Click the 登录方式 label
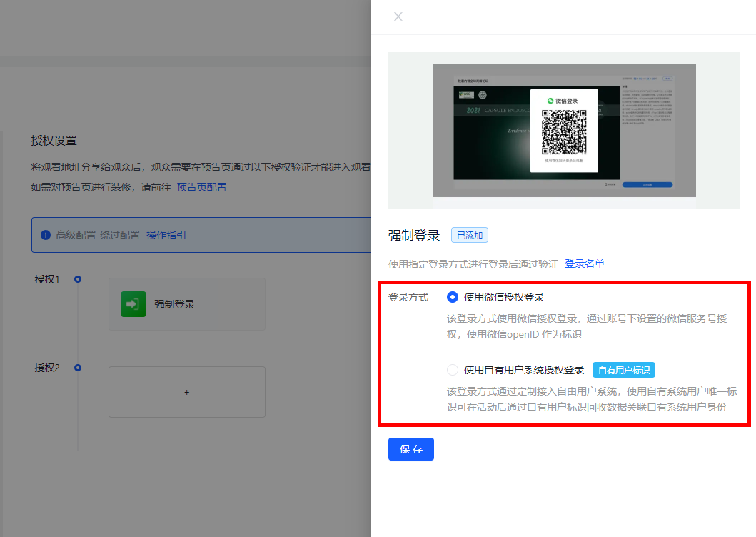The width and height of the screenshot is (756, 537). [408, 297]
